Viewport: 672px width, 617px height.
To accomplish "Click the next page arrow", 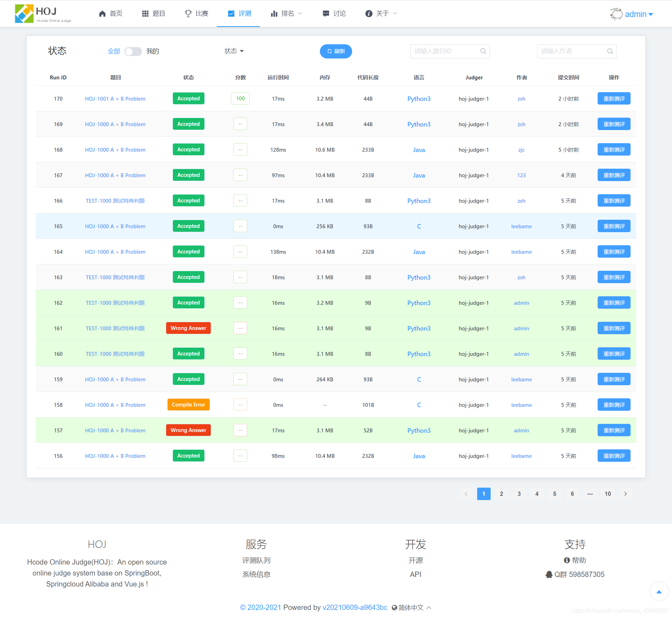I will (x=626, y=494).
